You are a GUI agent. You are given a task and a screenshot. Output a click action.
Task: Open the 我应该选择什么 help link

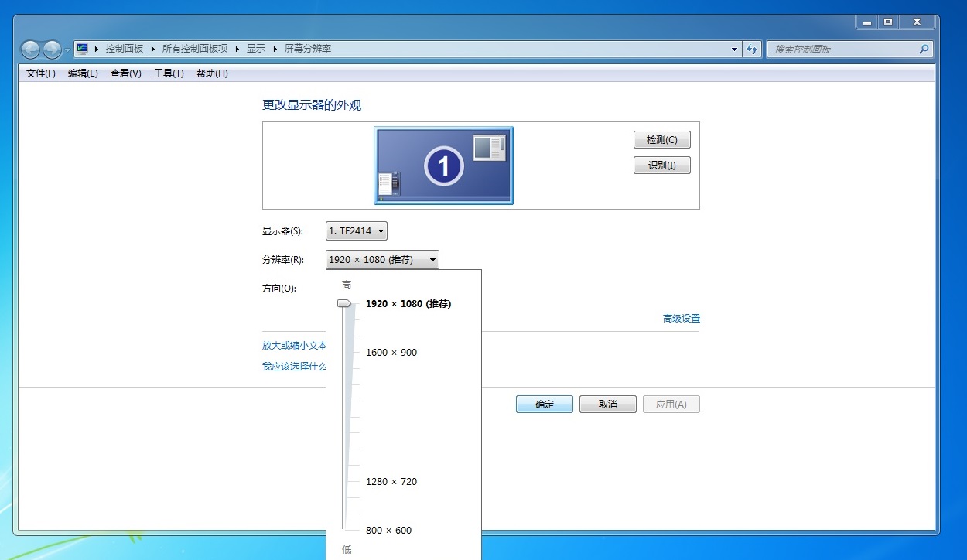tap(294, 367)
